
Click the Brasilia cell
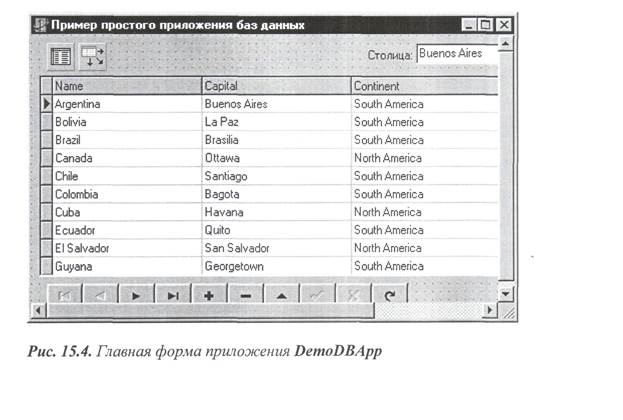[x=277, y=140]
